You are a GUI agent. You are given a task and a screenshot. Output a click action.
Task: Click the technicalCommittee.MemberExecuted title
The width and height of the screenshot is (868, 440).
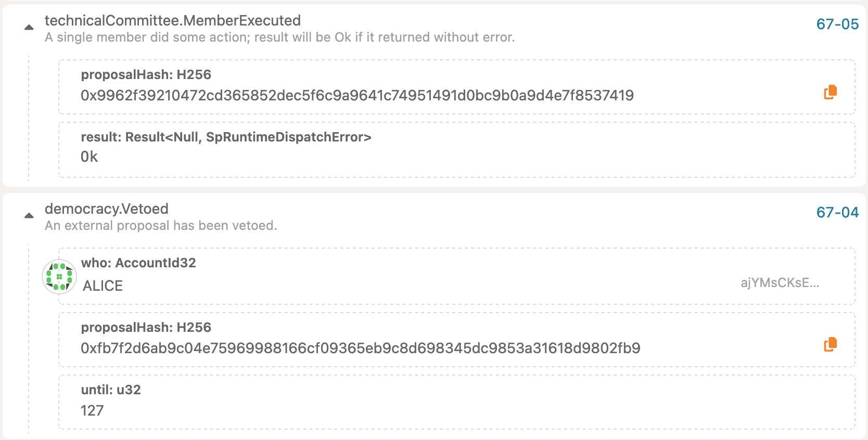173,21
